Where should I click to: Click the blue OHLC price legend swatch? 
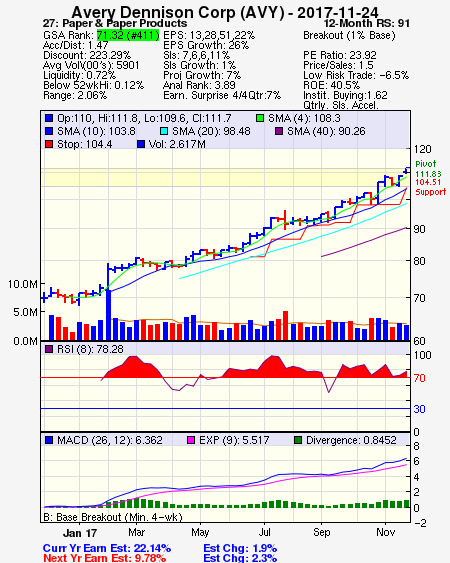49,118
